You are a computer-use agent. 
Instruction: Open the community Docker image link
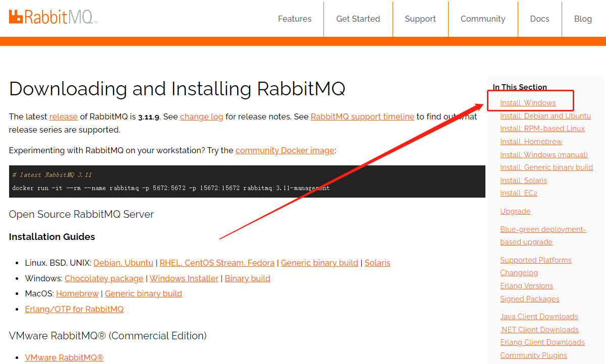coord(285,150)
